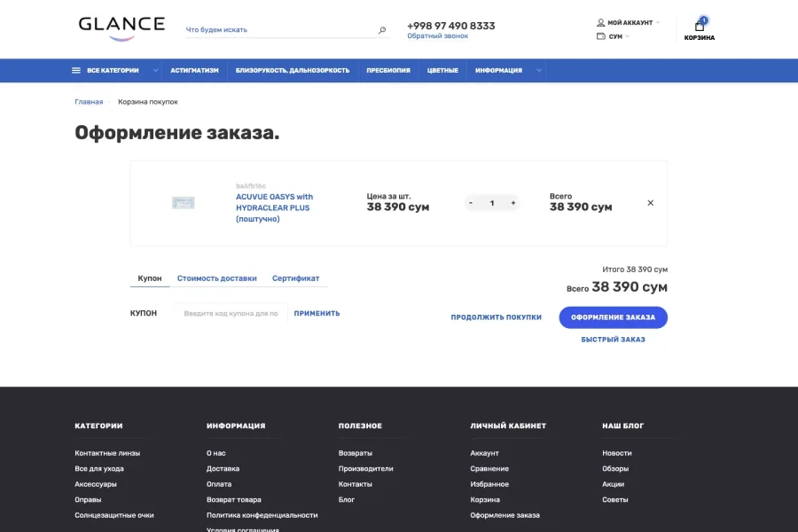Open footer Корзина link
This screenshot has width=798, height=532.
click(x=485, y=499)
